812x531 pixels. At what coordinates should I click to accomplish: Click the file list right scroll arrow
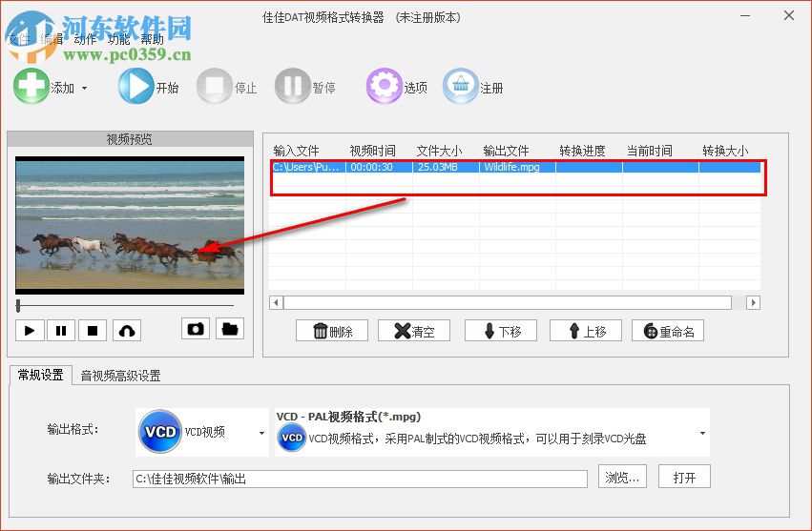[753, 302]
